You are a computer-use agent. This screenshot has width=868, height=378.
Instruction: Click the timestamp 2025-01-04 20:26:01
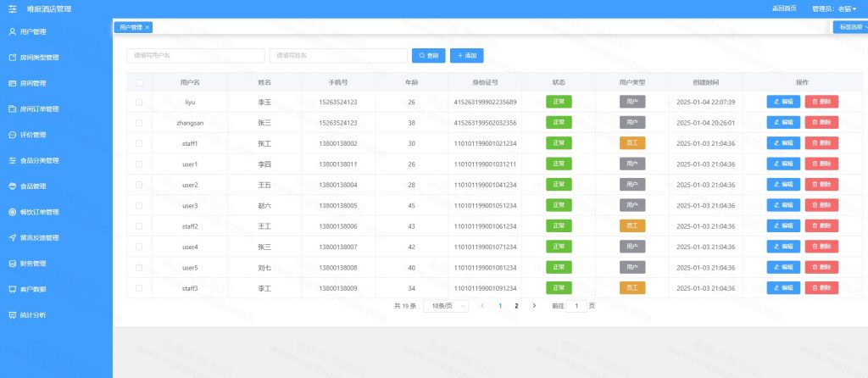coord(706,123)
